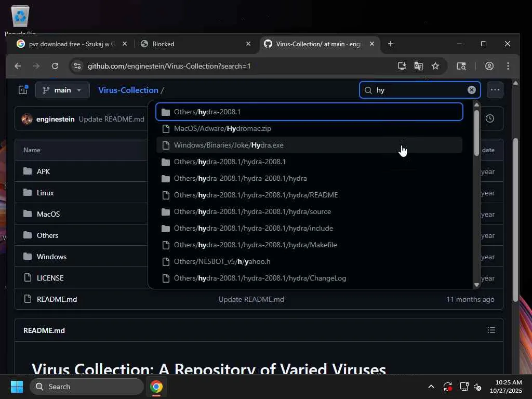Image resolution: width=532 pixels, height=399 pixels.
Task: Select result ending in hydra/source
Action: click(309, 211)
